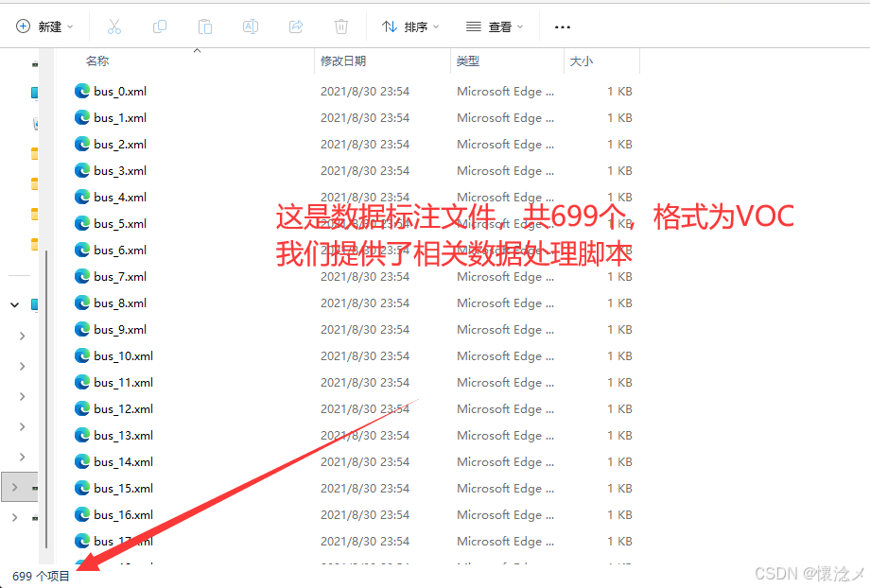Select the Edge icon of bus_15.xml
The height and width of the screenshot is (588, 870).
(82, 488)
